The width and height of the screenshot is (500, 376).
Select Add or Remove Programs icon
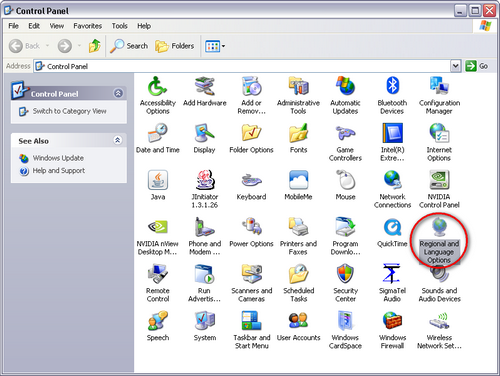pyautogui.click(x=251, y=86)
